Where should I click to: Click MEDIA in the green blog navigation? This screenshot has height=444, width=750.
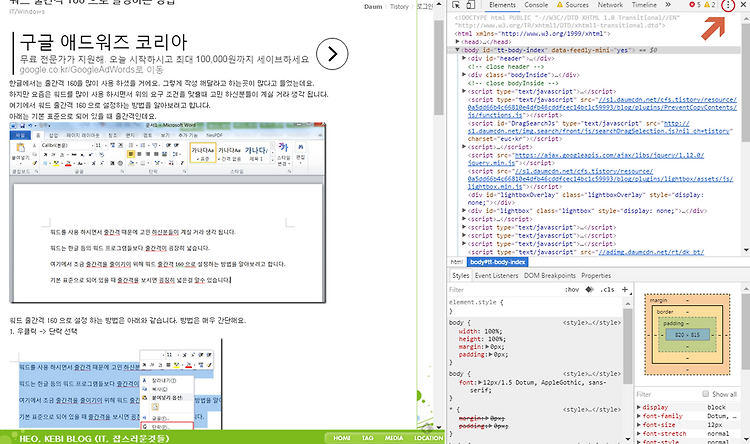click(x=394, y=438)
